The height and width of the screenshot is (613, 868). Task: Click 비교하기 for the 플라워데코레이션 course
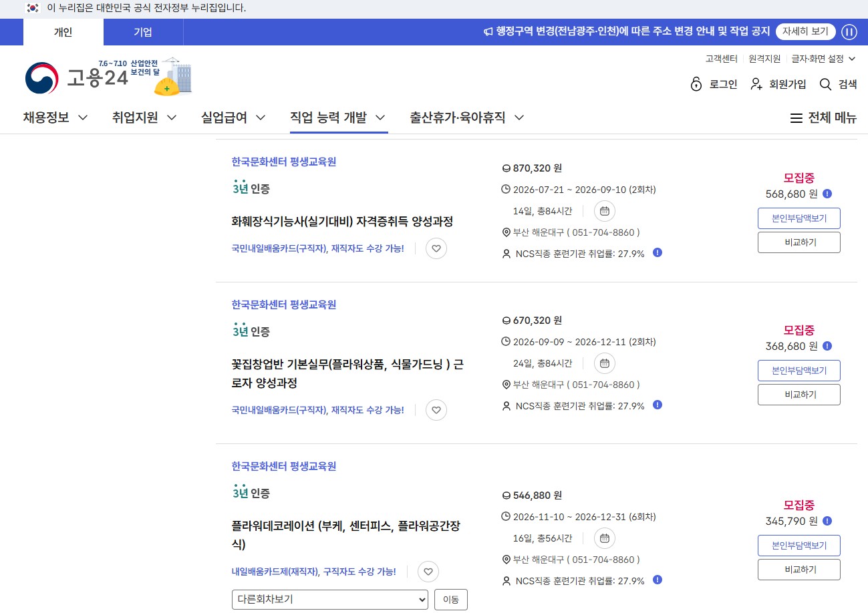[799, 570]
